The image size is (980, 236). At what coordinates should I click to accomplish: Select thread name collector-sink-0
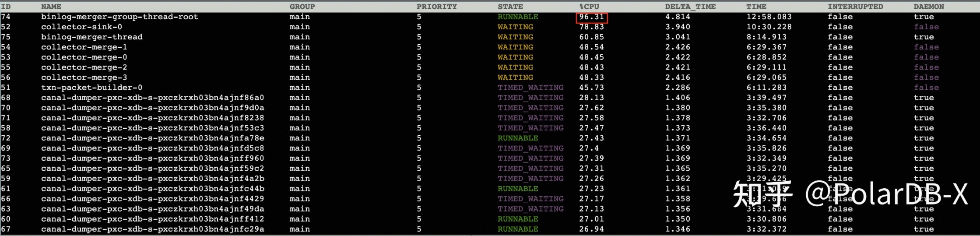(x=81, y=27)
